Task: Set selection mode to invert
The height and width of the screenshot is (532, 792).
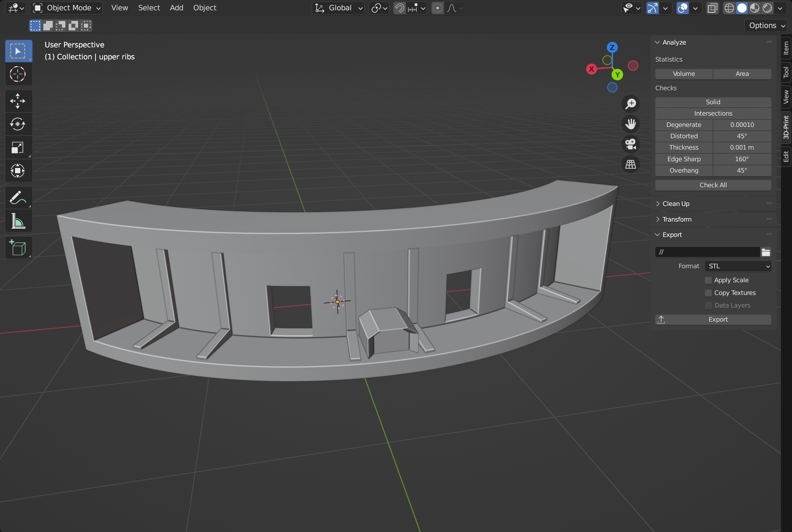Action: 73,25
